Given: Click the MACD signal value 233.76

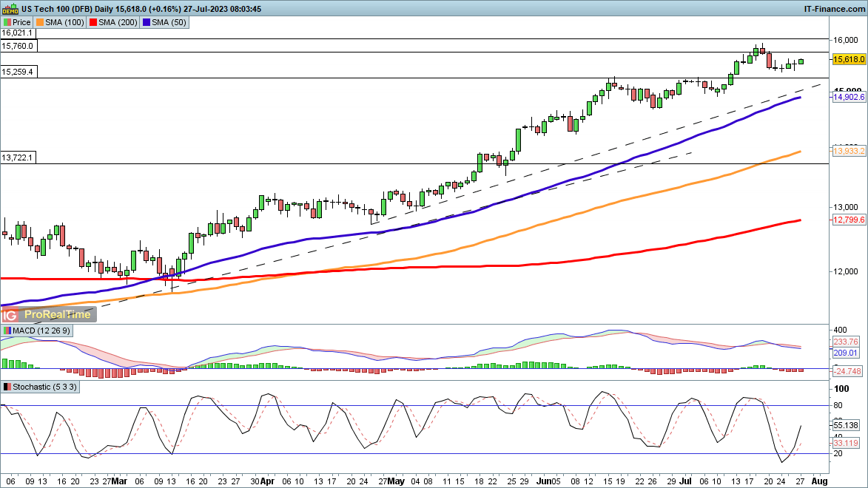Looking at the screenshot, I should coord(846,342).
